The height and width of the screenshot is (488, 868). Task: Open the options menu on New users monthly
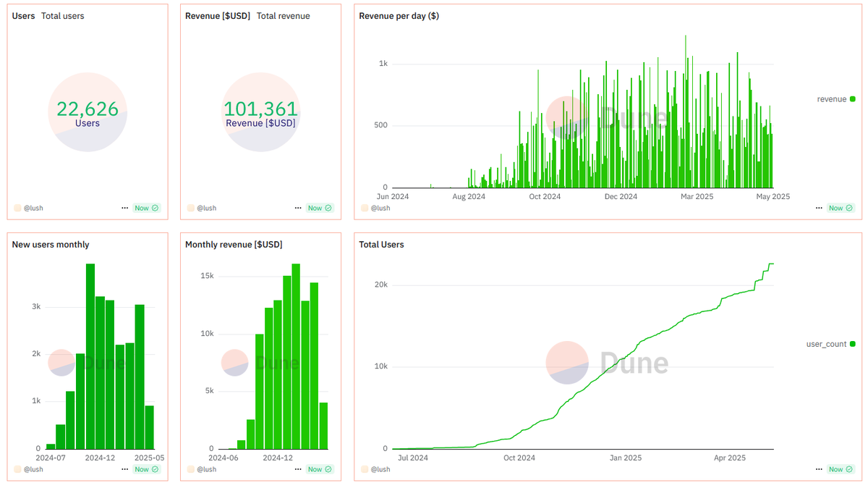pos(124,469)
